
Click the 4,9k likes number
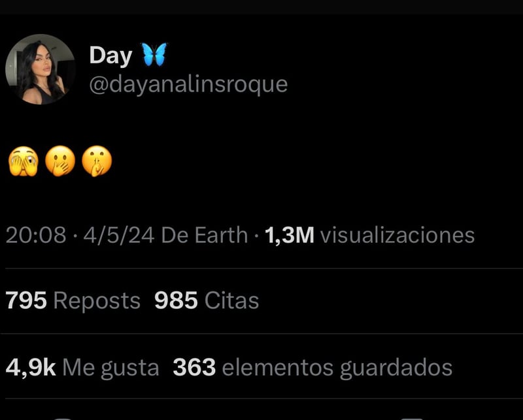click(x=31, y=367)
